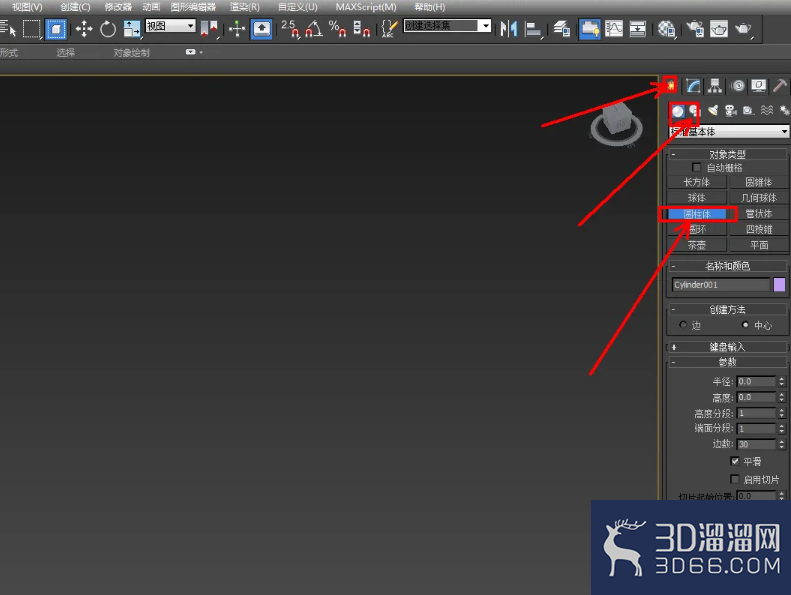
Task: Select the Lights category icon
Action: (712, 111)
